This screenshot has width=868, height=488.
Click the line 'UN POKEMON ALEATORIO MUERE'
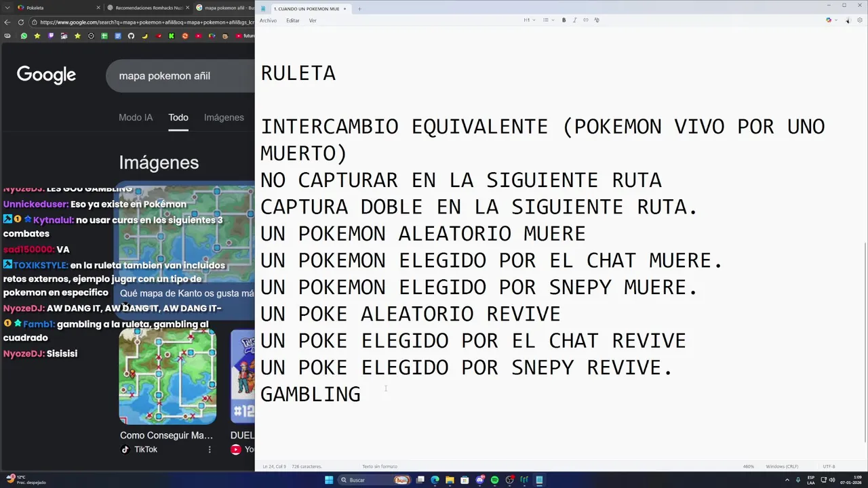(x=423, y=234)
